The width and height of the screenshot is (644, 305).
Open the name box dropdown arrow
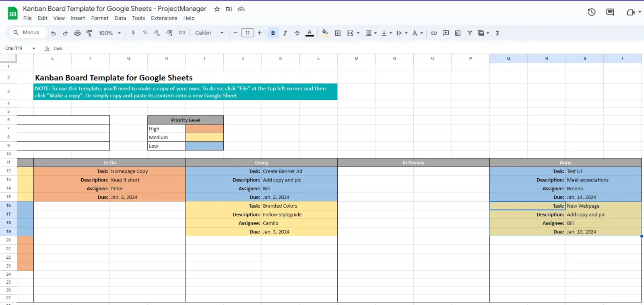34,48
